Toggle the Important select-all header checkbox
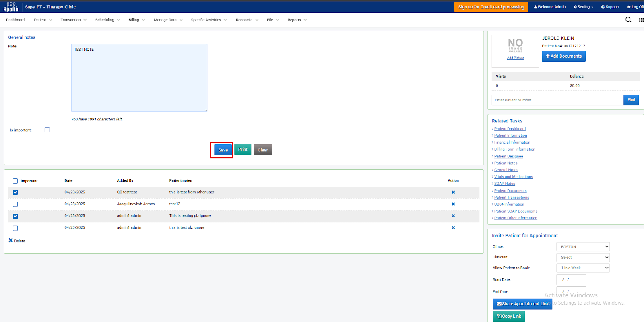 click(15, 181)
